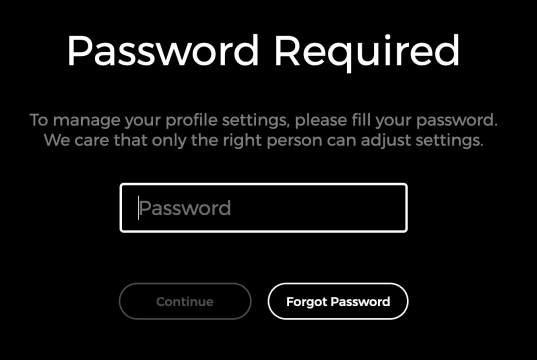Select the Forgot Password button
This screenshot has height=360, width=537.
click(x=338, y=301)
